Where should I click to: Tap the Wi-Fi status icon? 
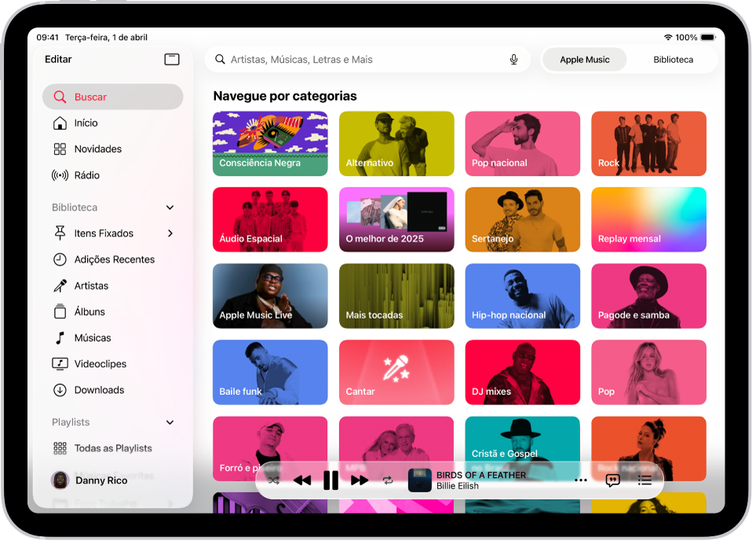[668, 37]
